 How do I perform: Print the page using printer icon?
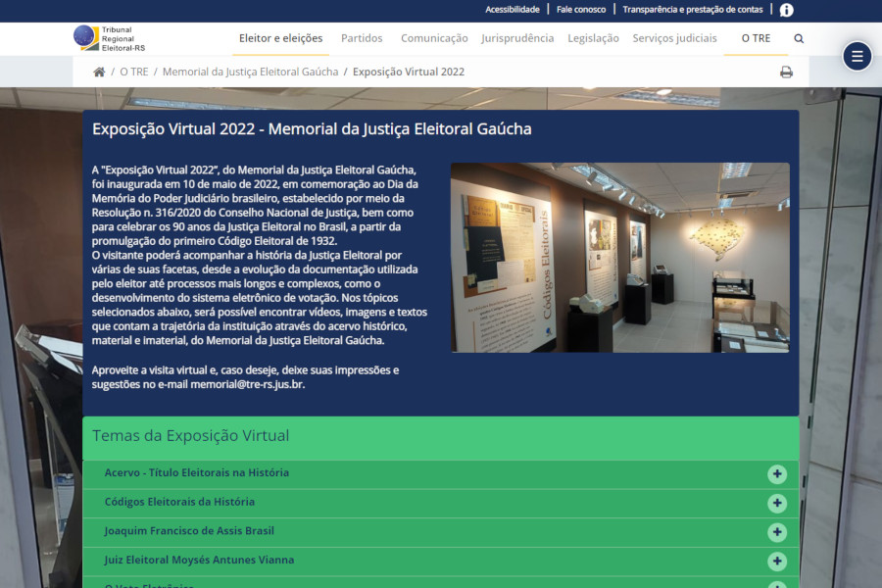786,72
